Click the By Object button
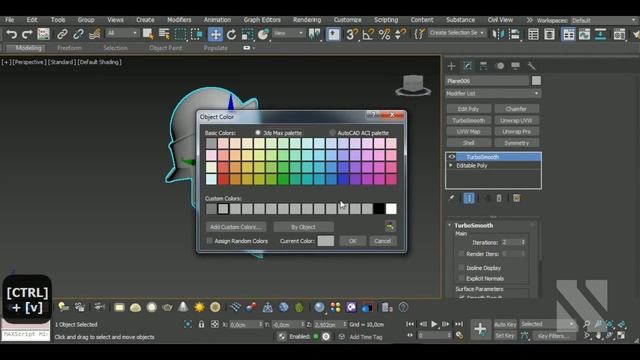The image size is (640, 360). coord(303,227)
